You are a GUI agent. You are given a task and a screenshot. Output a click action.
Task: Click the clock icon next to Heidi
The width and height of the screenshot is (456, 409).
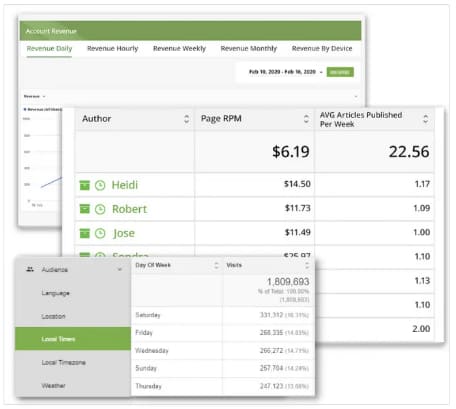100,185
